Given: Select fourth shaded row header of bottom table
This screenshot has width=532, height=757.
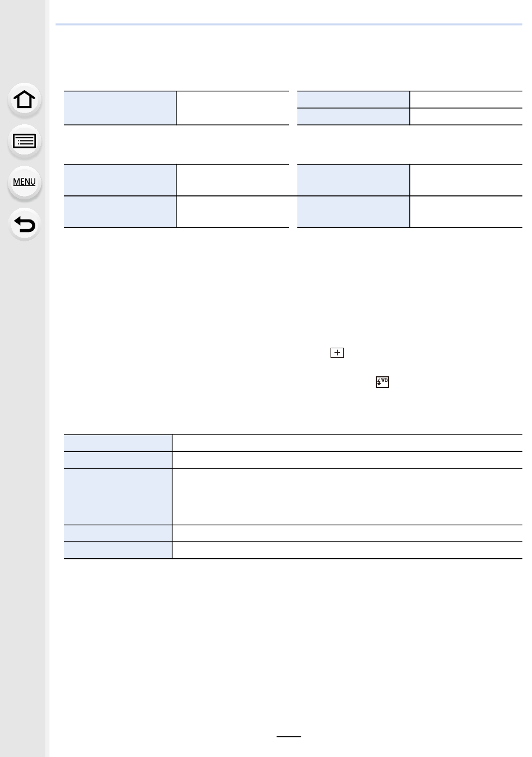Looking at the screenshot, I should click(118, 533).
